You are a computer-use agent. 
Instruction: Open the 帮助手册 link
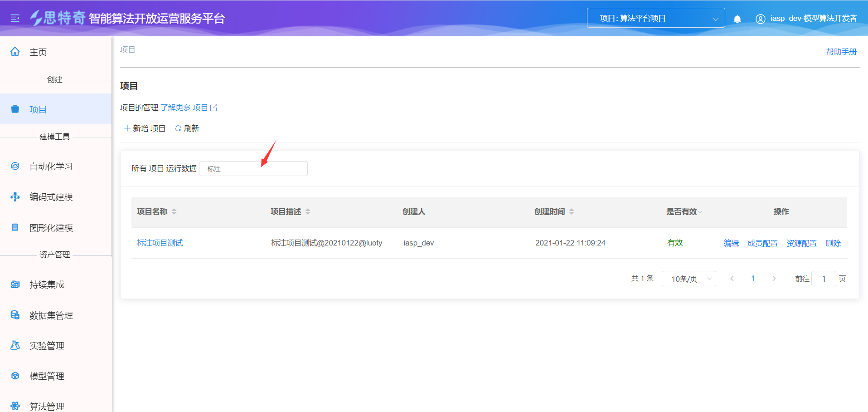(841, 52)
